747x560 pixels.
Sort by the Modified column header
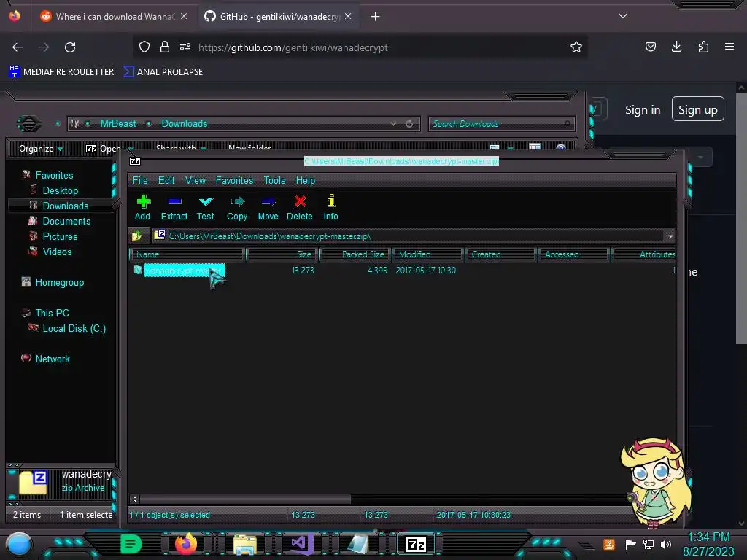point(427,254)
